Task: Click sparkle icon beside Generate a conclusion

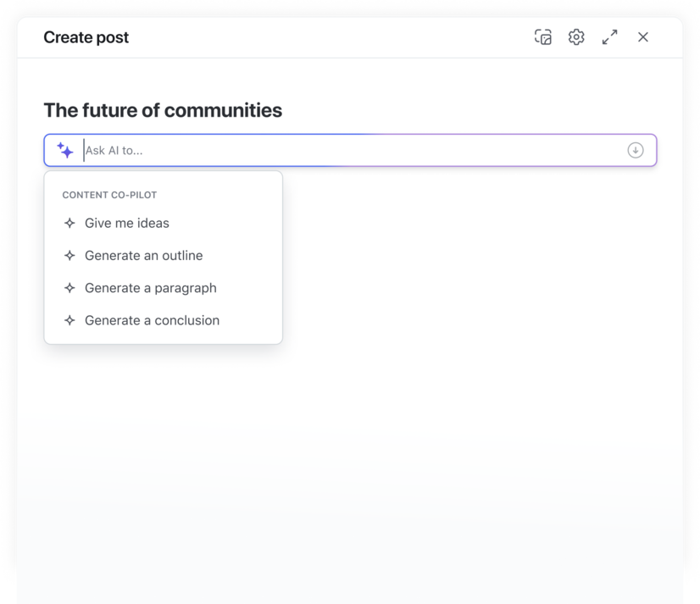Action: tap(69, 320)
